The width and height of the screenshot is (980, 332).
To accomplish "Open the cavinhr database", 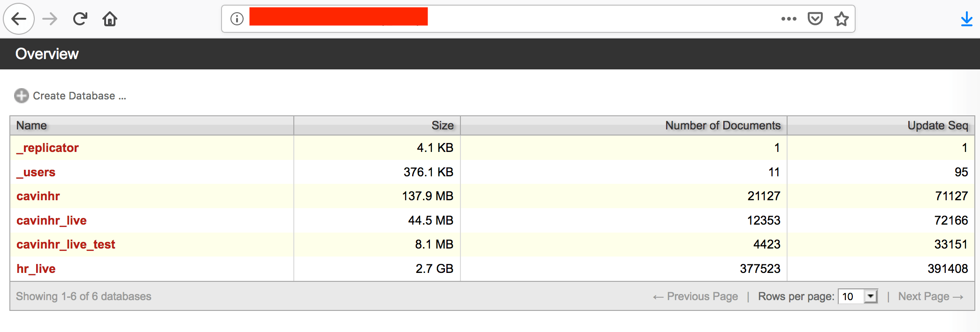I will [38, 196].
